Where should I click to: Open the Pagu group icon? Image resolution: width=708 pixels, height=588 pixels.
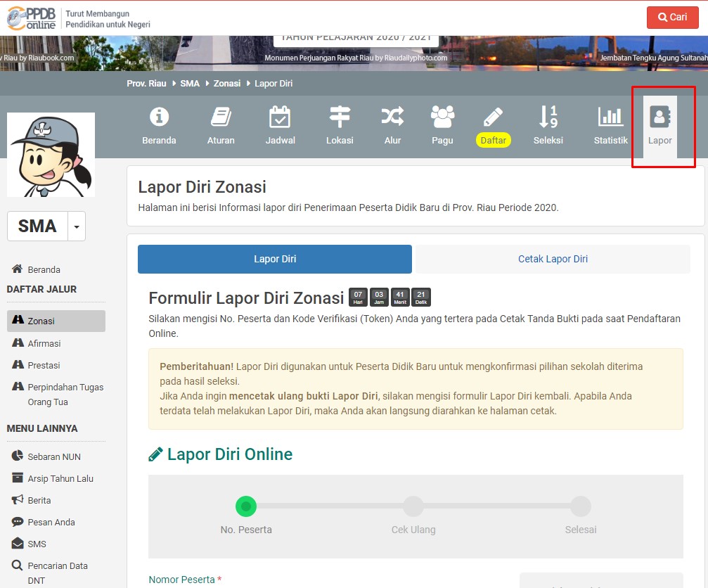point(442,116)
